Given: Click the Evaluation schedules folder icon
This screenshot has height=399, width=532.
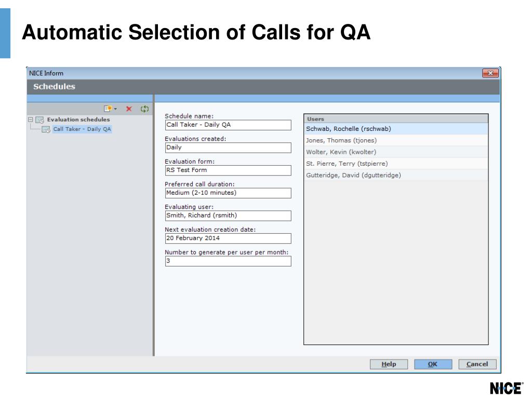Looking at the screenshot, I should click(39, 120).
